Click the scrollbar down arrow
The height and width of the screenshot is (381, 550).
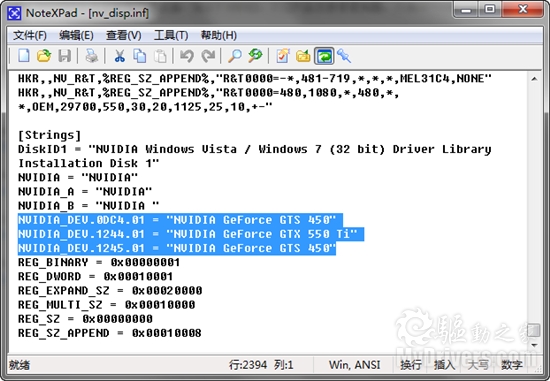coord(534,345)
